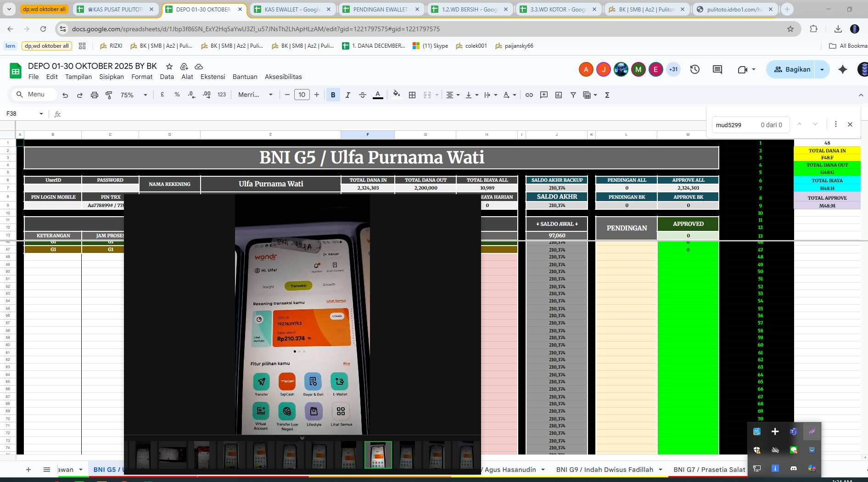Toggle bold formatting

pos(333,95)
